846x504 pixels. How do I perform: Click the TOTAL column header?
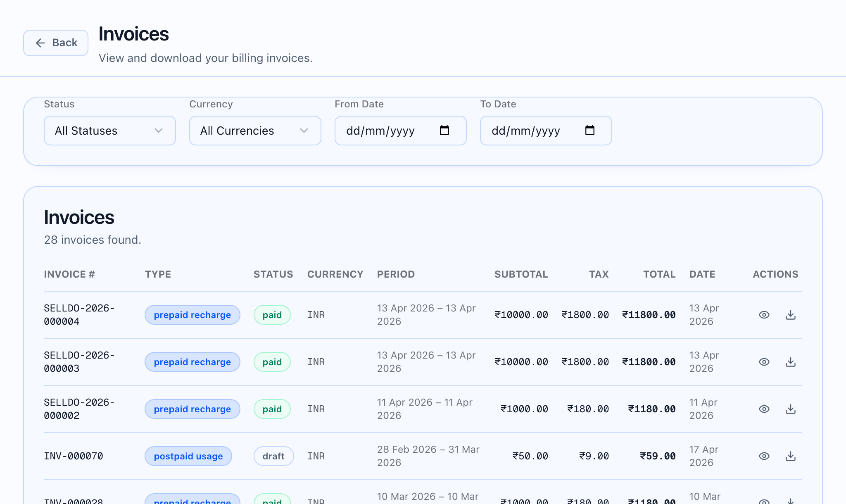point(659,274)
